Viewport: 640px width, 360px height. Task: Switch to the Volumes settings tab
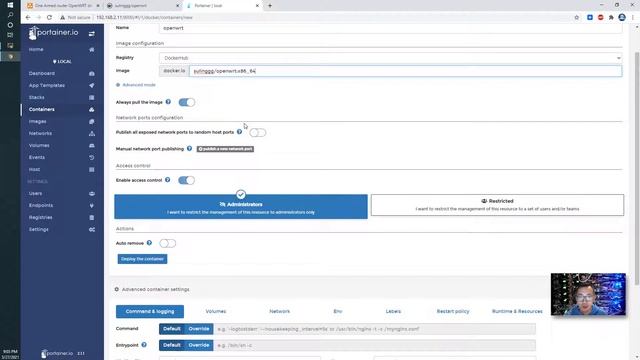216,311
